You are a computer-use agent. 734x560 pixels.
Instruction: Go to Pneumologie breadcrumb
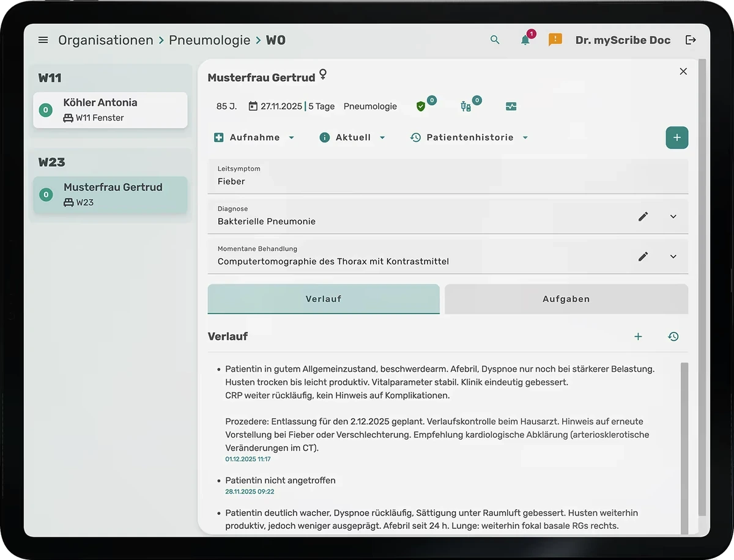click(210, 40)
